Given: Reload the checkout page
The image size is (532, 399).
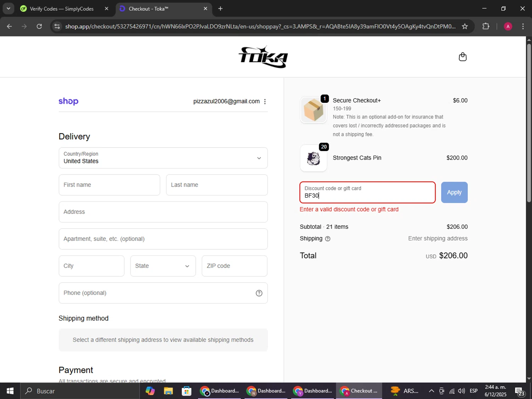Looking at the screenshot, I should [x=39, y=26].
